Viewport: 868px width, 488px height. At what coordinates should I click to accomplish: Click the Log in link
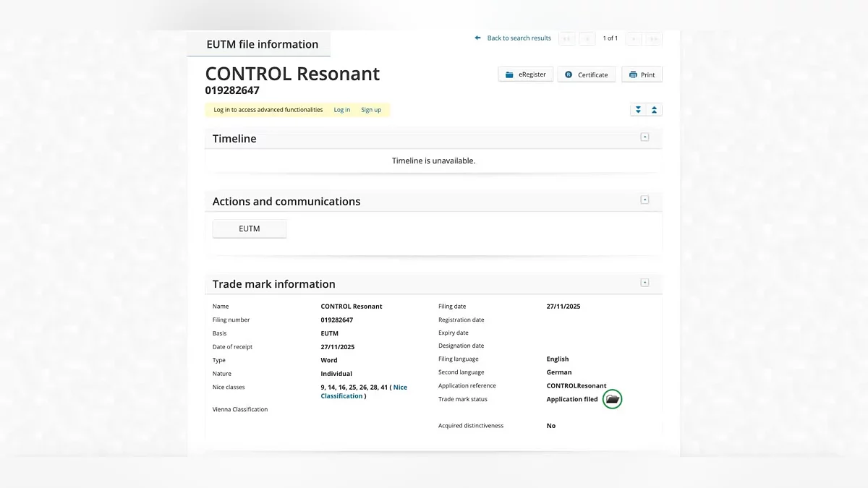click(x=341, y=110)
